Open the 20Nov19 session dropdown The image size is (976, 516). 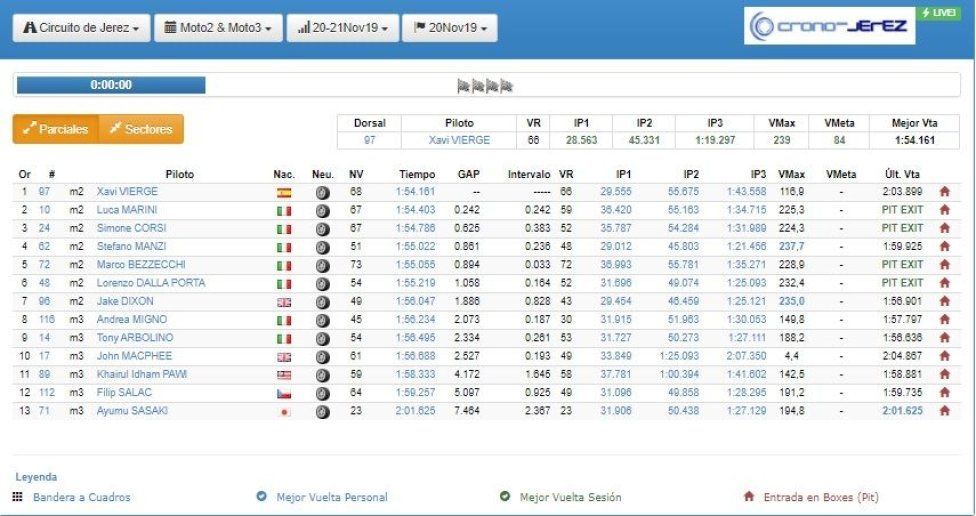[450, 28]
